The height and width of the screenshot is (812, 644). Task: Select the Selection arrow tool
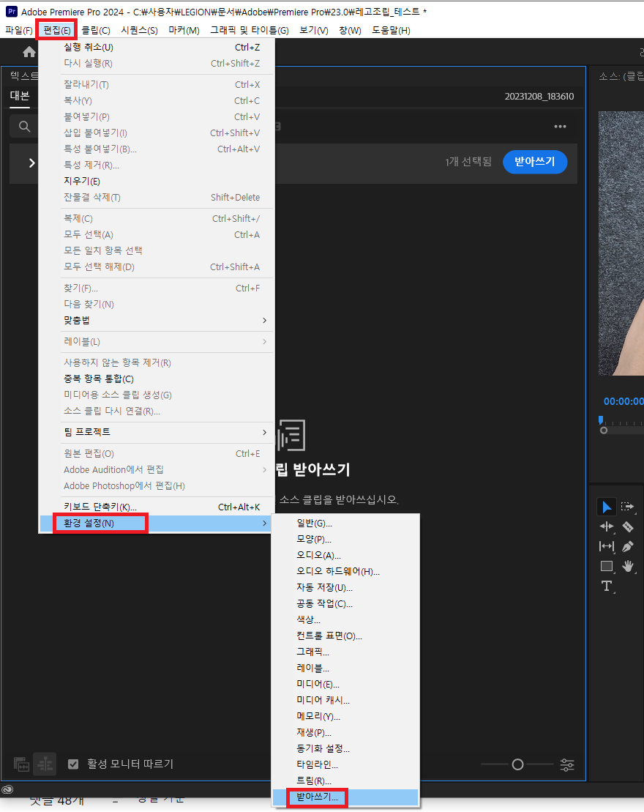coord(607,507)
